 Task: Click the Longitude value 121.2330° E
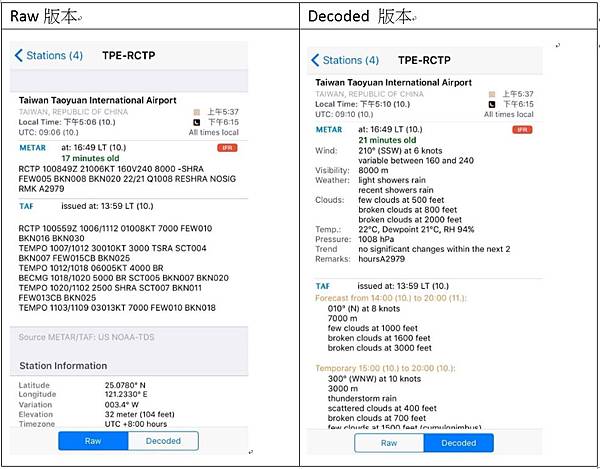coord(126,394)
